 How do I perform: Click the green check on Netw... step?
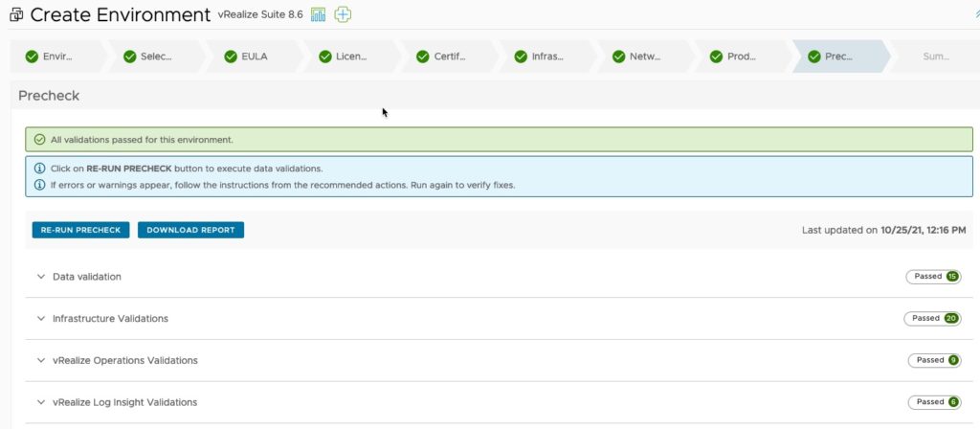click(x=619, y=56)
